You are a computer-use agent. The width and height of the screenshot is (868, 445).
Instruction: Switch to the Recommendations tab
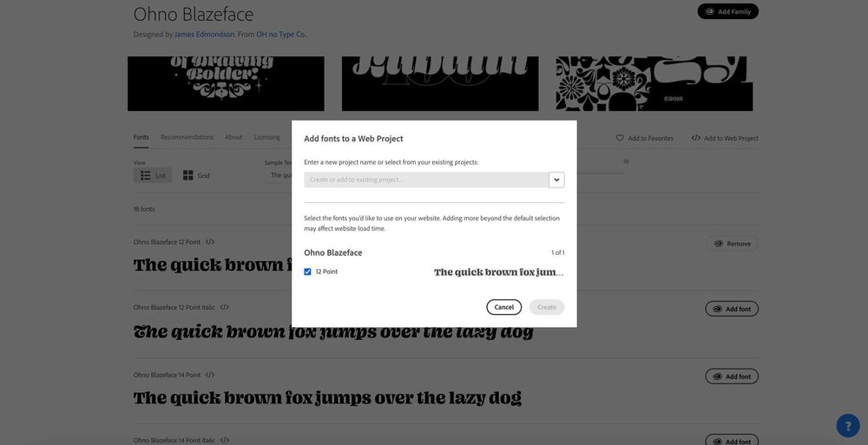[x=187, y=137]
